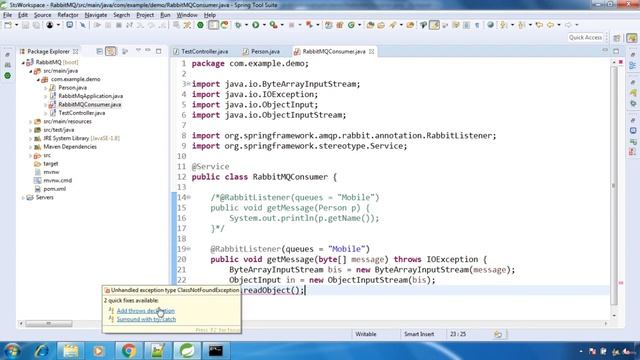Click the Debug bug toolbar icon
The height and width of the screenshot is (360, 640).
pos(238,25)
